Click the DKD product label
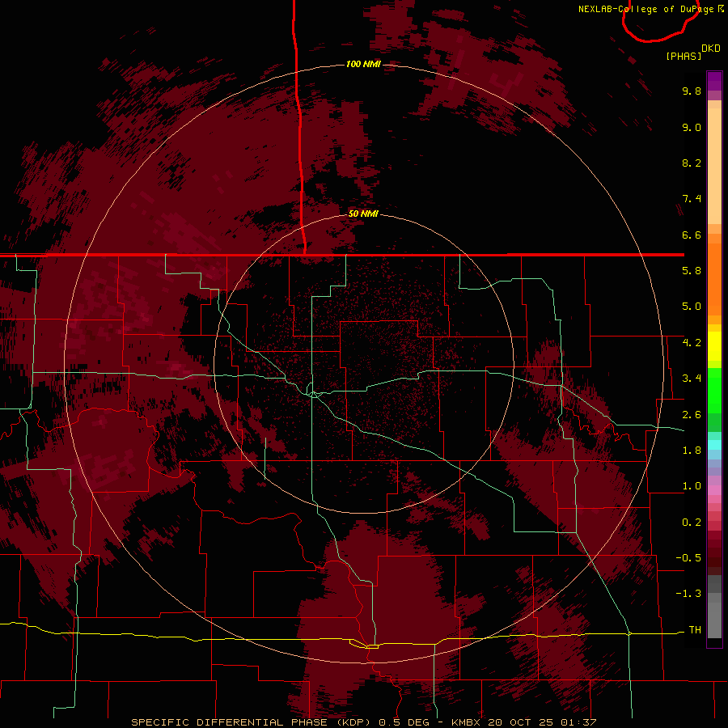This screenshot has height=728, width=728. coord(711,49)
